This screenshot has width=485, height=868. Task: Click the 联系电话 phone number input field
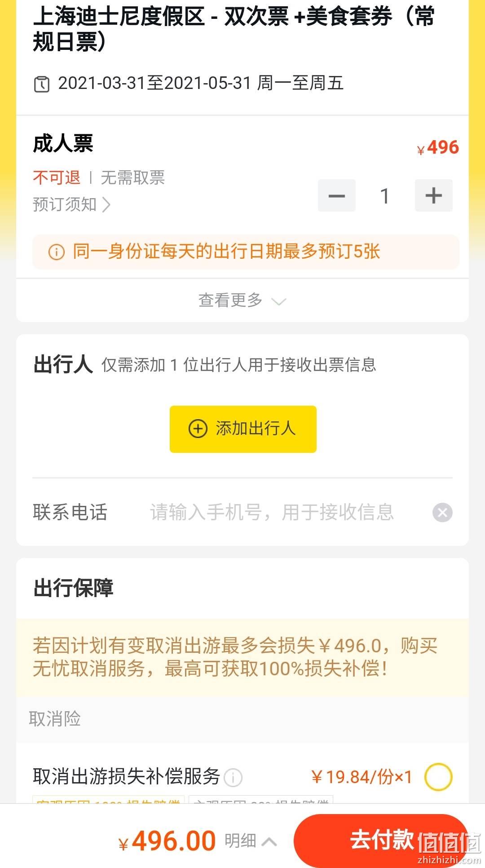(287, 512)
